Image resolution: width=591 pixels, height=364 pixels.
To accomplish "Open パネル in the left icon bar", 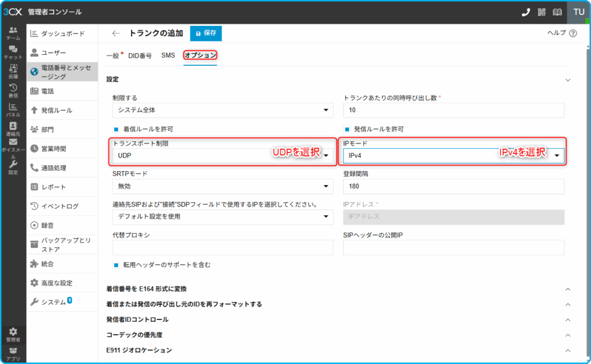I will tap(13, 110).
